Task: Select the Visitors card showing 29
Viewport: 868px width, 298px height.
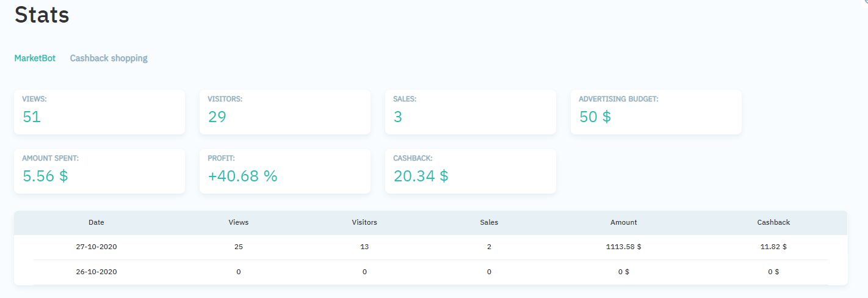Action: (285, 112)
